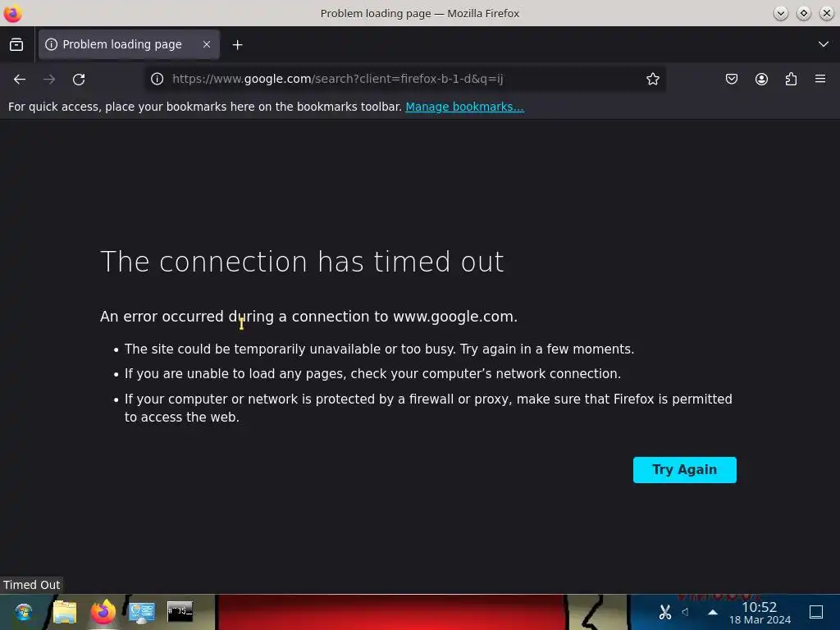
Task: Go back with the back arrow
Action: pyautogui.click(x=20, y=80)
